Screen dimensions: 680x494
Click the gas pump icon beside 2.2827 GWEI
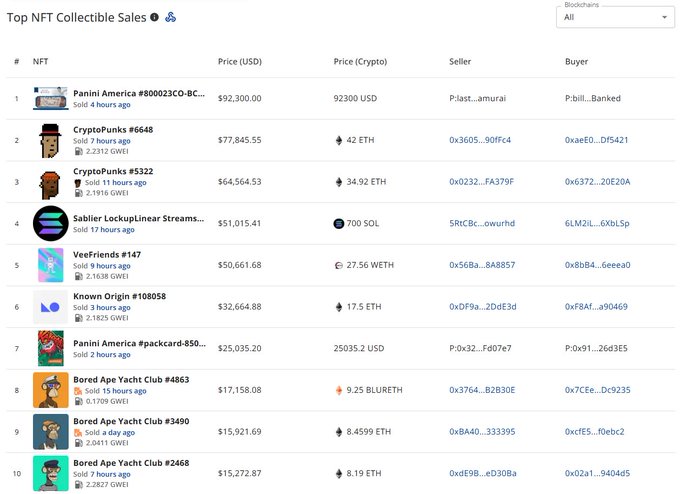pos(78,484)
